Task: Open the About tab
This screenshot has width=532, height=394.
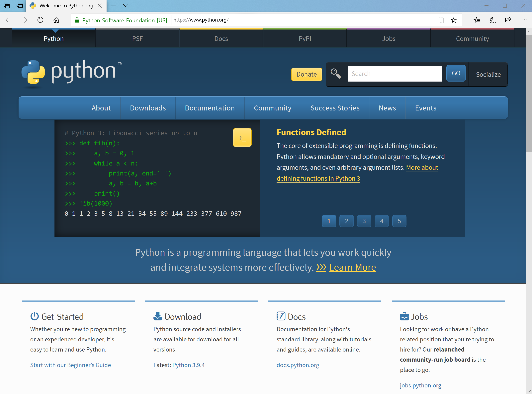Action: [x=101, y=108]
